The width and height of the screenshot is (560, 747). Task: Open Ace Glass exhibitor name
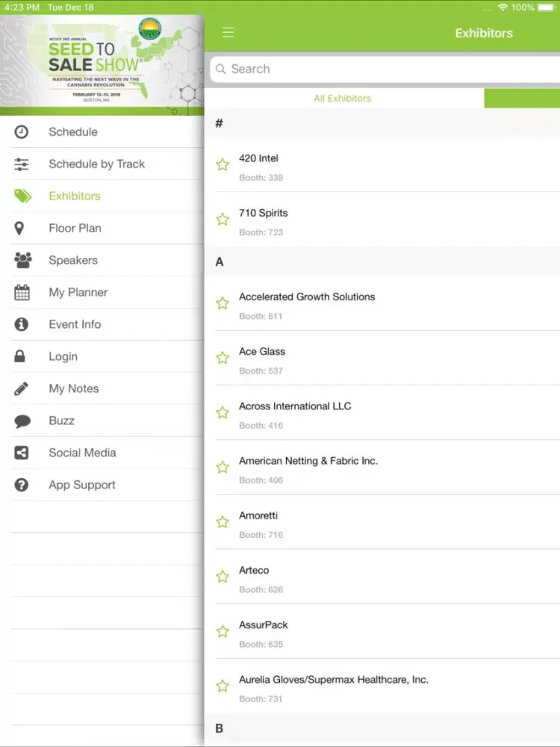262,352
